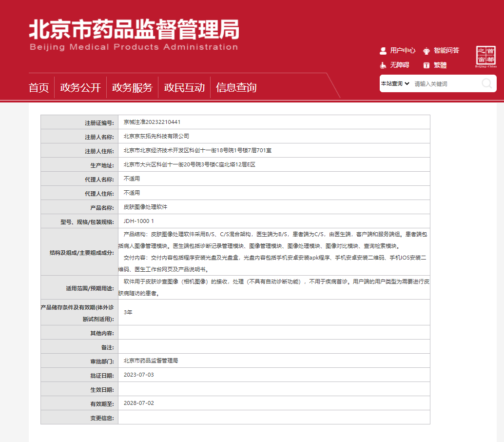Focus the 请输入关键词 search input field
The height and width of the screenshot is (442, 504).
click(445, 84)
